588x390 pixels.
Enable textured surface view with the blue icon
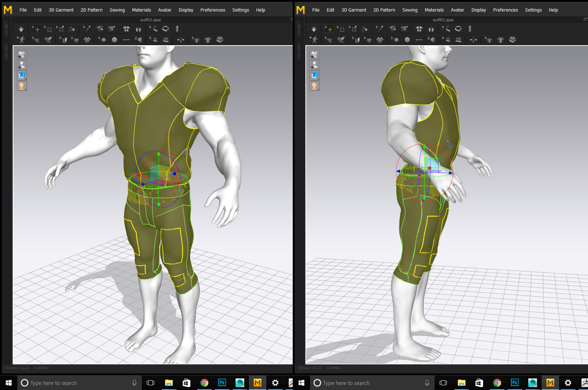tap(22, 75)
